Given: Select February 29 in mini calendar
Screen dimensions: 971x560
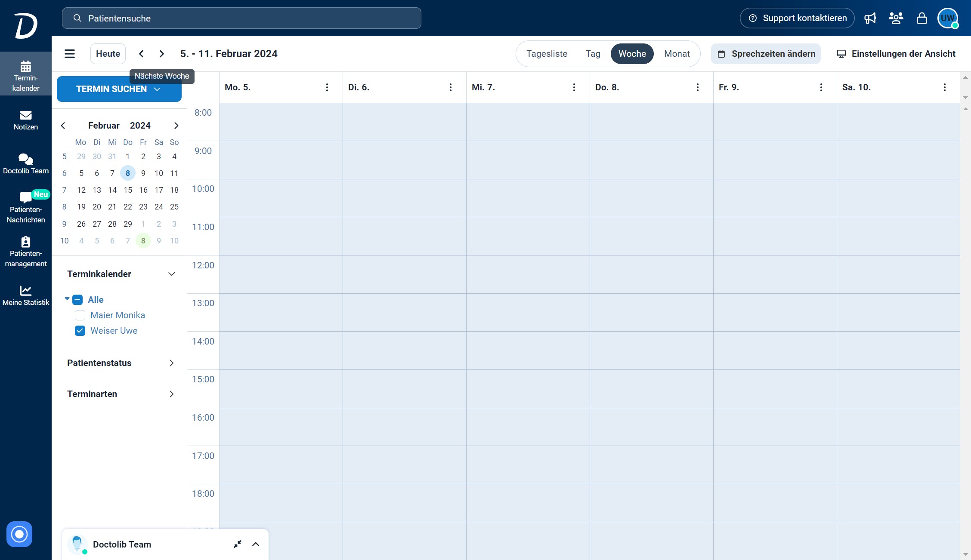Looking at the screenshot, I should 128,224.
